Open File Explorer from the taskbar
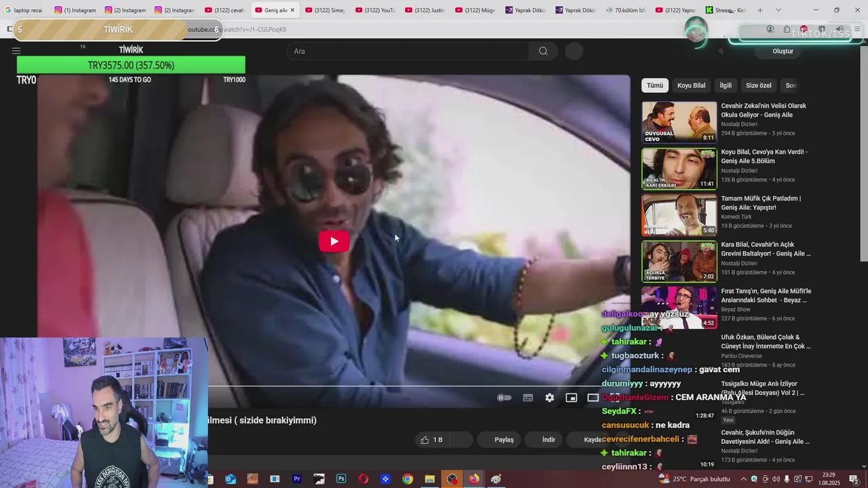The width and height of the screenshot is (868, 488). click(430, 479)
